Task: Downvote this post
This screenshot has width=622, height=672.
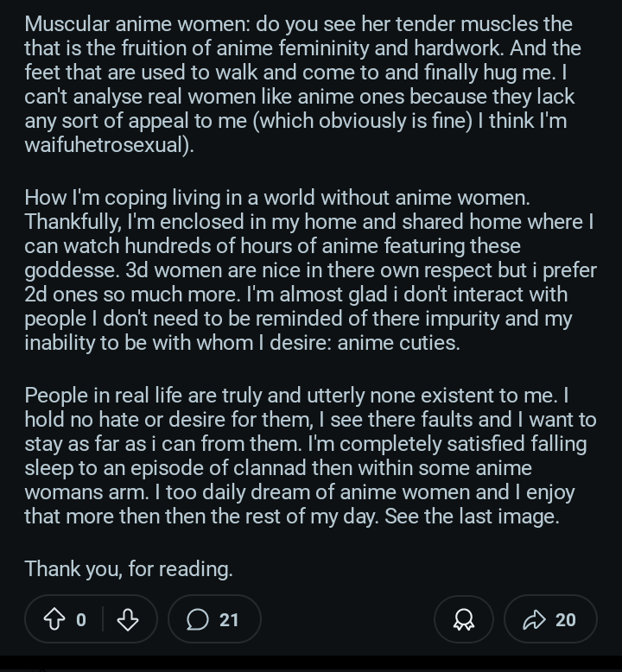Action: coord(128,619)
